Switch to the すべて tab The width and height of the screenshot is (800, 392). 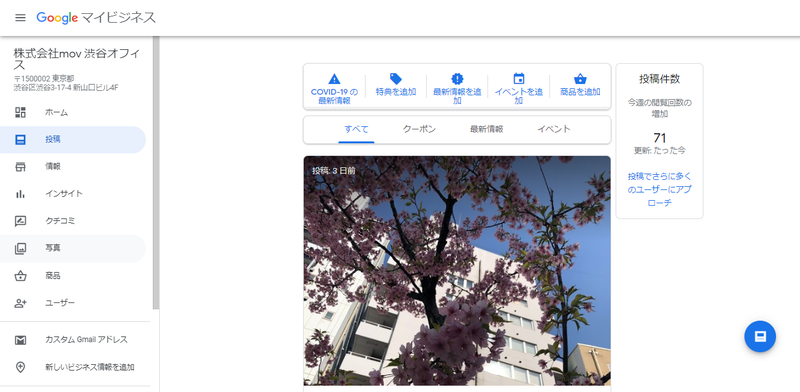pos(356,130)
